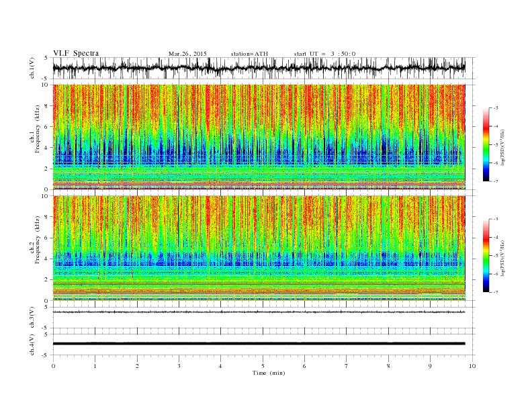Screen dimensions: 532x411
Task: Click the "-5" tick on ch.1 colorbar
Action: coord(496,144)
